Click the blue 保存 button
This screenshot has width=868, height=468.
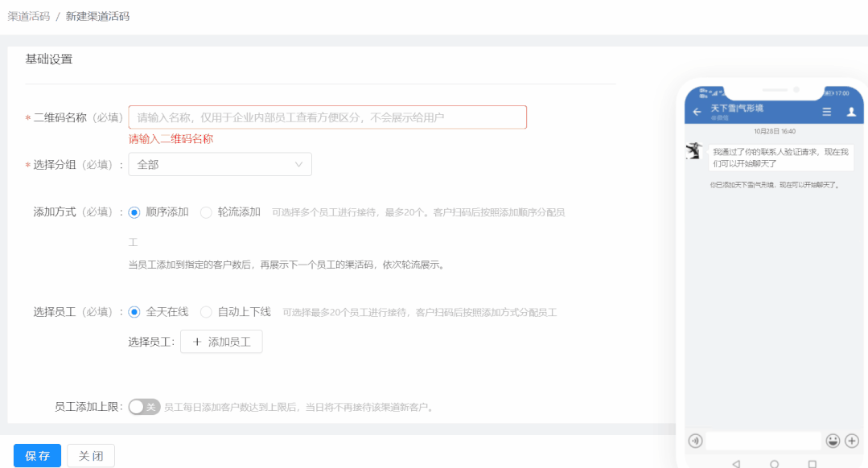pyautogui.click(x=37, y=456)
